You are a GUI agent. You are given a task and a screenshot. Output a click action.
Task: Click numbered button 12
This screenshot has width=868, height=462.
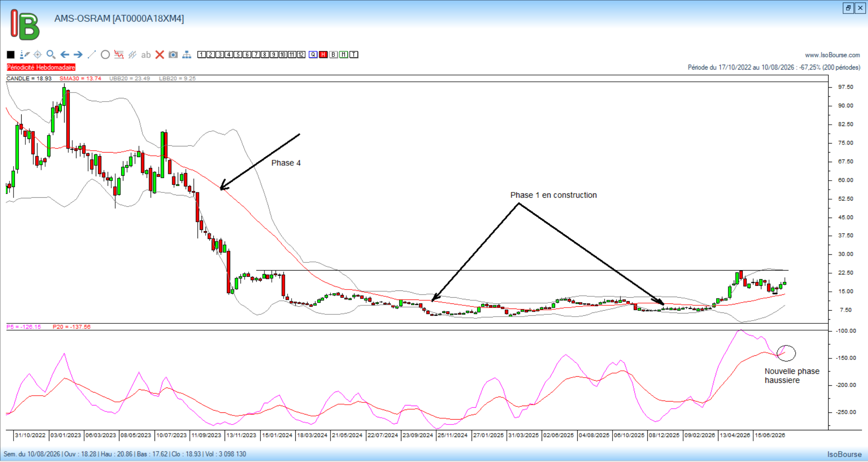(x=301, y=55)
